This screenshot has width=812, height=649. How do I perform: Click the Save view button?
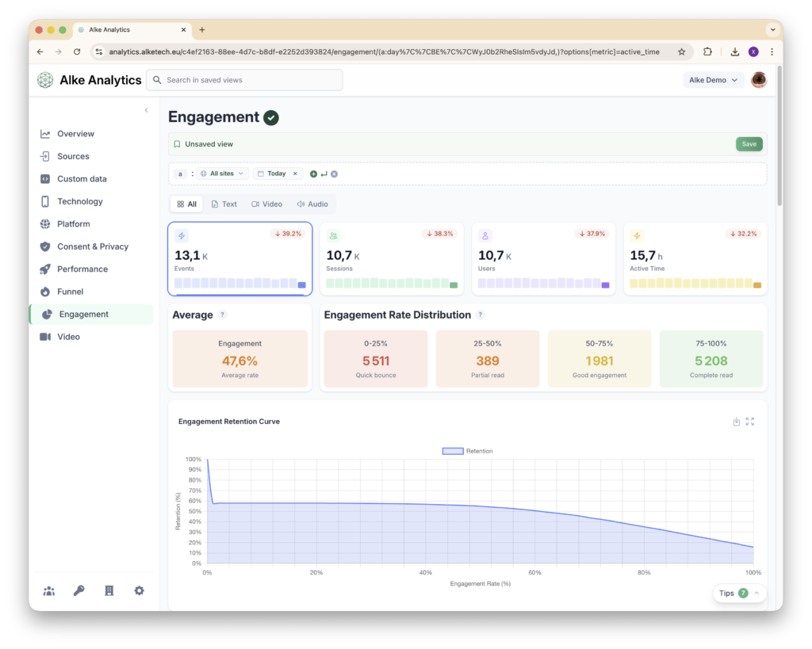click(749, 144)
